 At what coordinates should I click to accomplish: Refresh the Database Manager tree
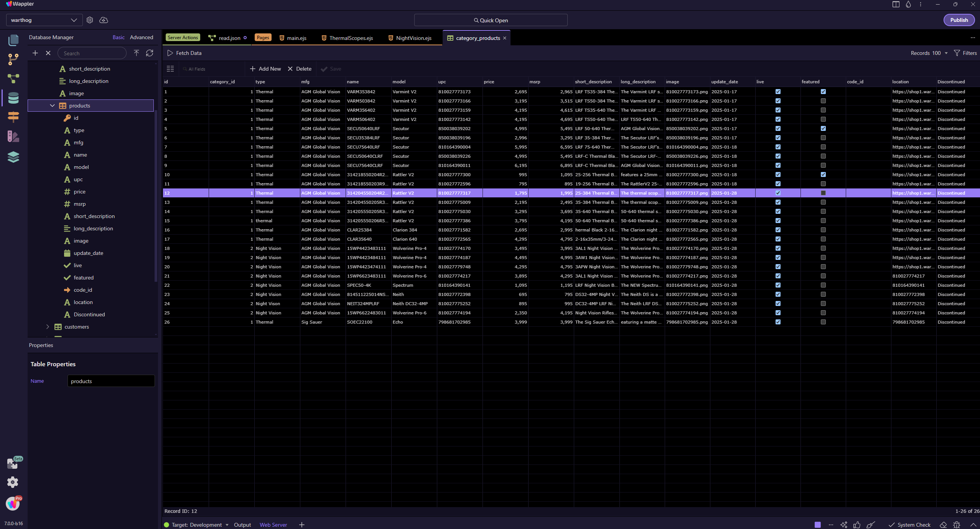click(x=150, y=53)
